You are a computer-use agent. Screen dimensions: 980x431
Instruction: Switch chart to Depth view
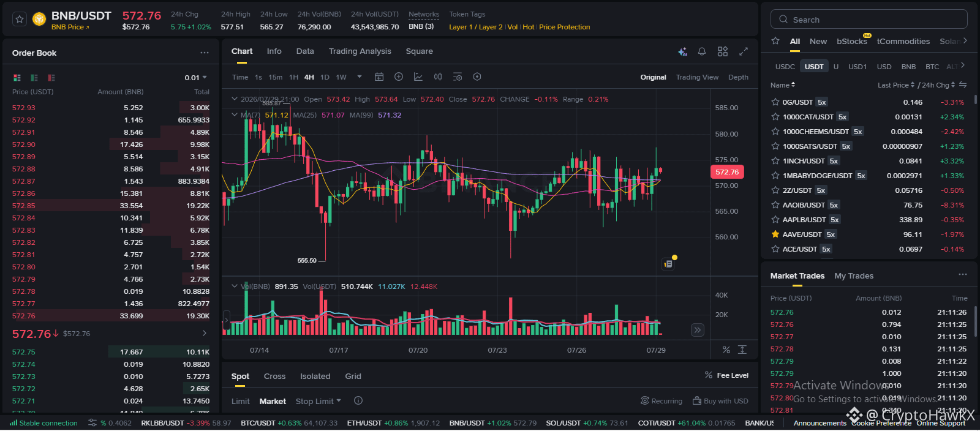738,77
